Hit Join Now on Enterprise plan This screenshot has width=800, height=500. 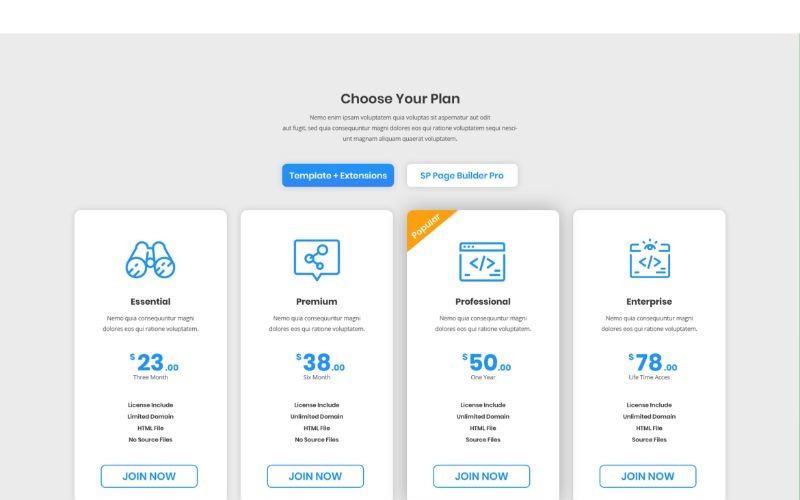coord(648,476)
